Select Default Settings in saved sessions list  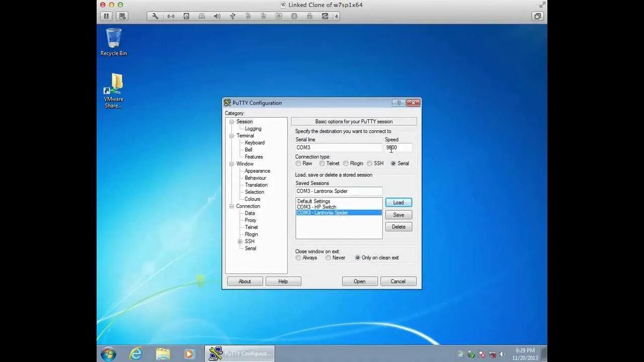(x=339, y=201)
